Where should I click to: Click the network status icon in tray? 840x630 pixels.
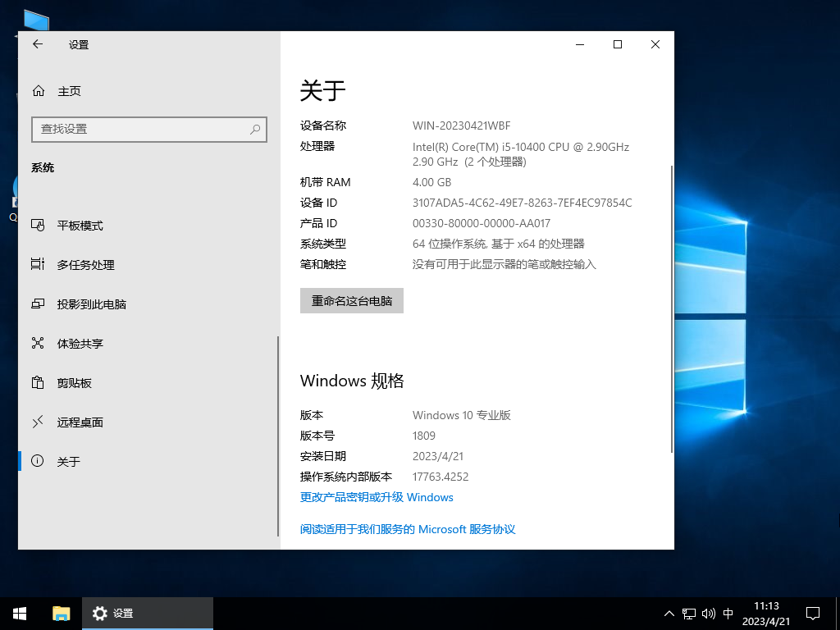point(688,613)
